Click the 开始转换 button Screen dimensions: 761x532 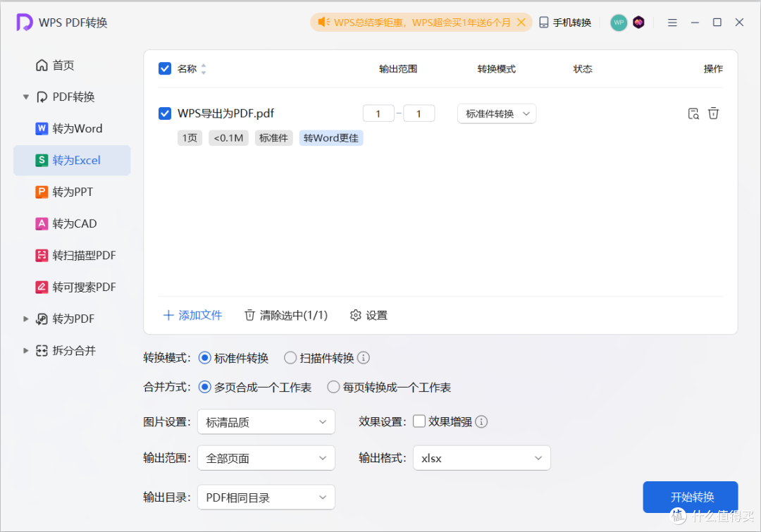(690, 497)
